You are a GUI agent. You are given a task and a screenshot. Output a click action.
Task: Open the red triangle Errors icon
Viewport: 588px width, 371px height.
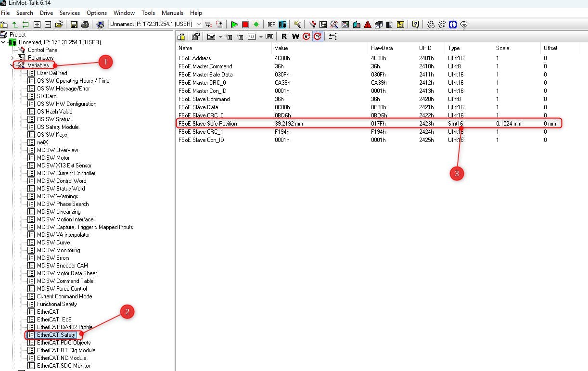[367, 24]
